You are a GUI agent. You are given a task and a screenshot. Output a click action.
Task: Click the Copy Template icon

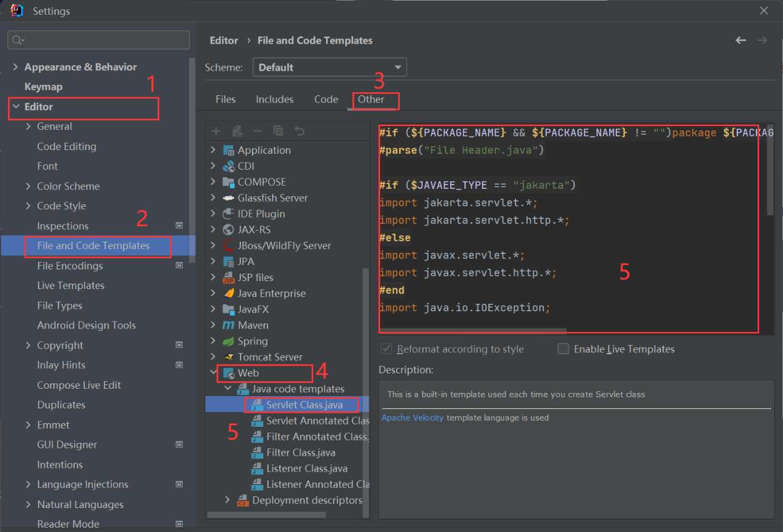(278, 131)
